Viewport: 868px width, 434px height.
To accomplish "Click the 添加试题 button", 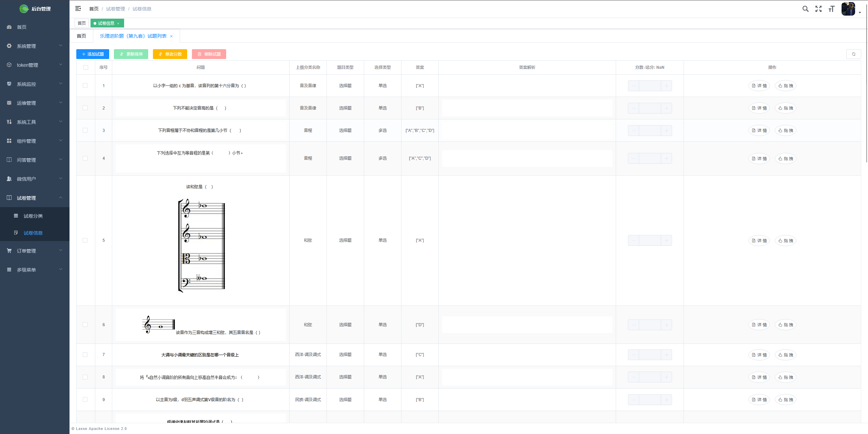I will pyautogui.click(x=93, y=54).
